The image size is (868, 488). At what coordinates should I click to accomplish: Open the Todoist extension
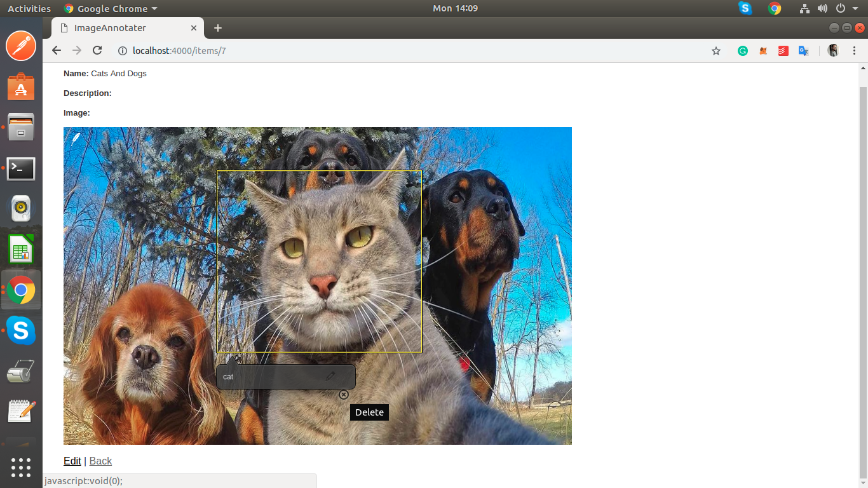tap(783, 51)
